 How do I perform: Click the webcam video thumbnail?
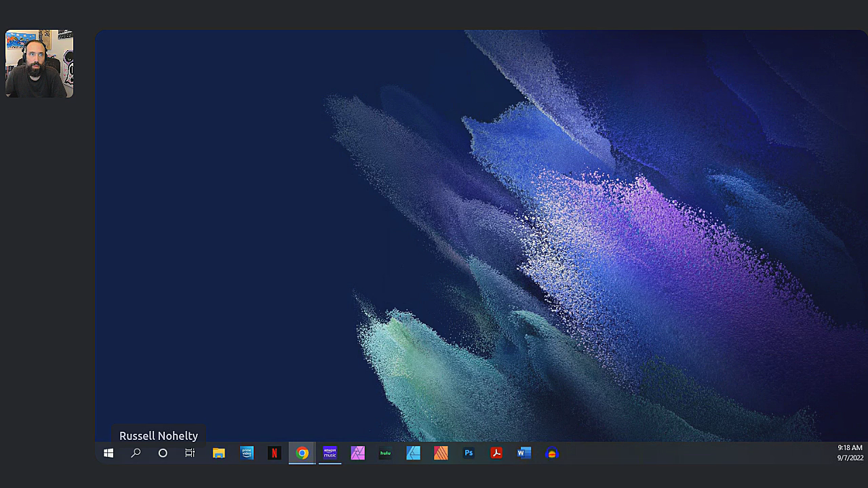point(39,64)
